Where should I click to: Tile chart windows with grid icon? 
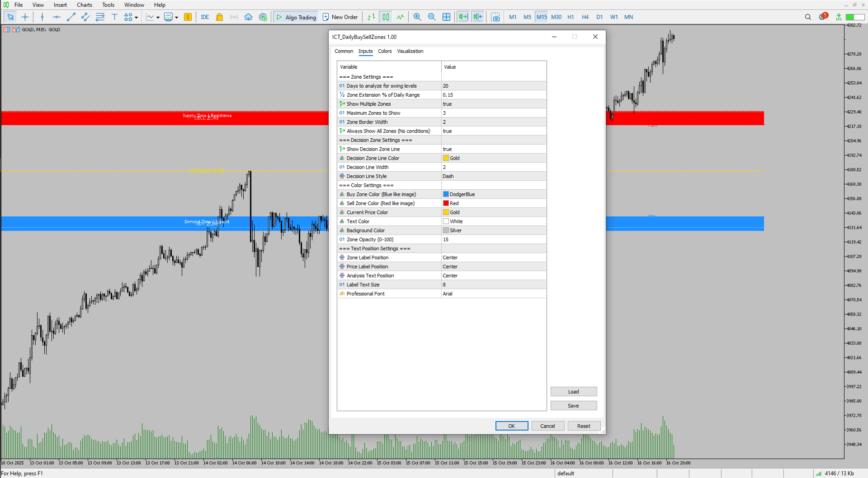point(446,17)
